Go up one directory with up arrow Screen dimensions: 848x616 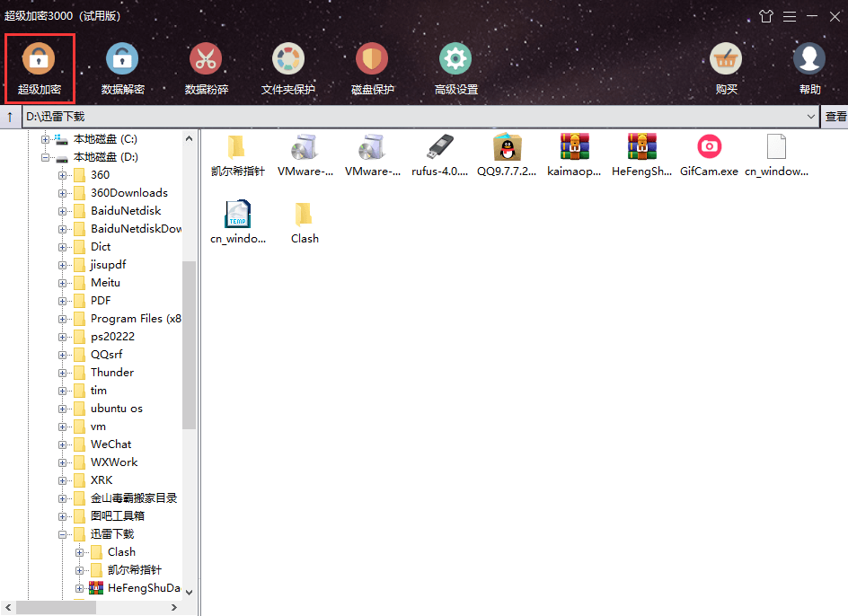coord(10,117)
